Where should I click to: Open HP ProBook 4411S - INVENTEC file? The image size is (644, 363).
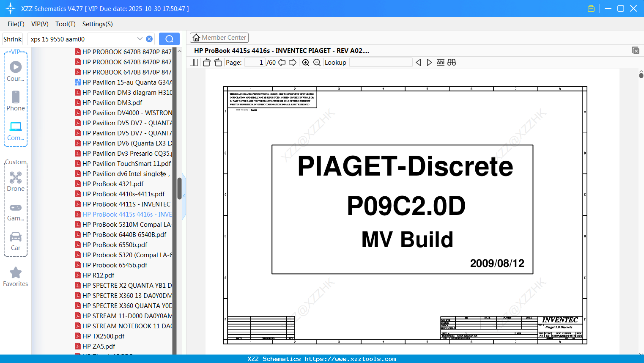(123, 204)
